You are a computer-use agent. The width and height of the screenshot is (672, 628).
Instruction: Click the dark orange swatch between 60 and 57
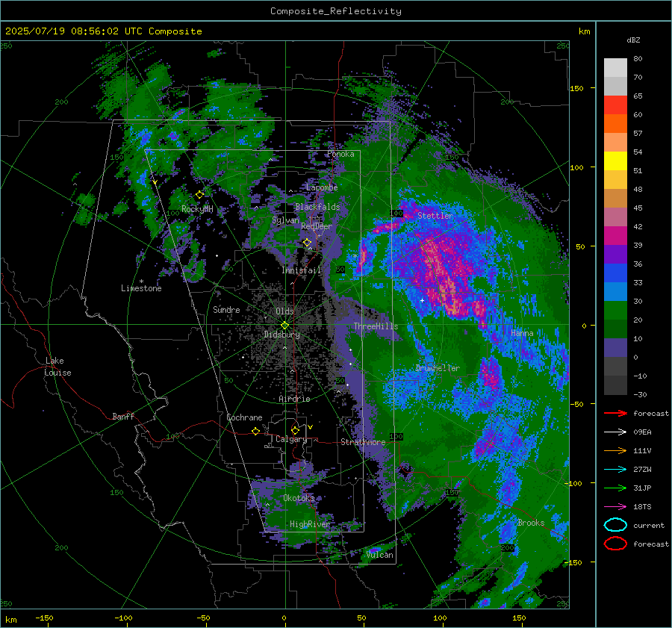615,123
